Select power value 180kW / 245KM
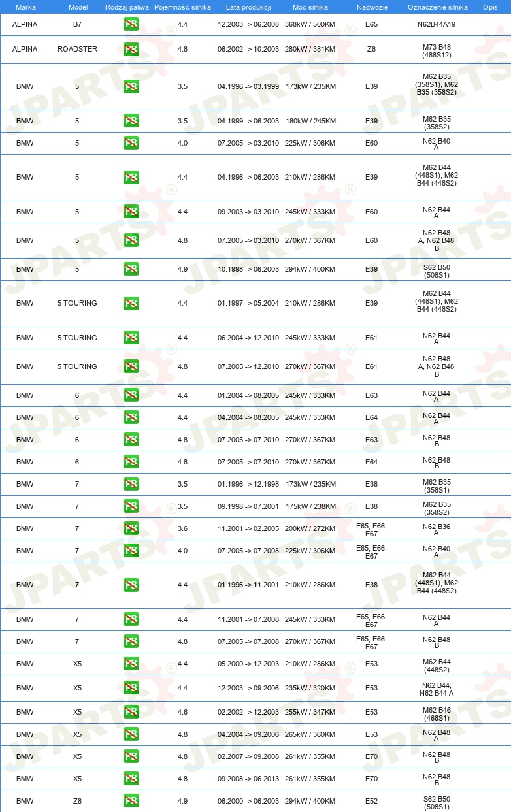 pos(310,121)
